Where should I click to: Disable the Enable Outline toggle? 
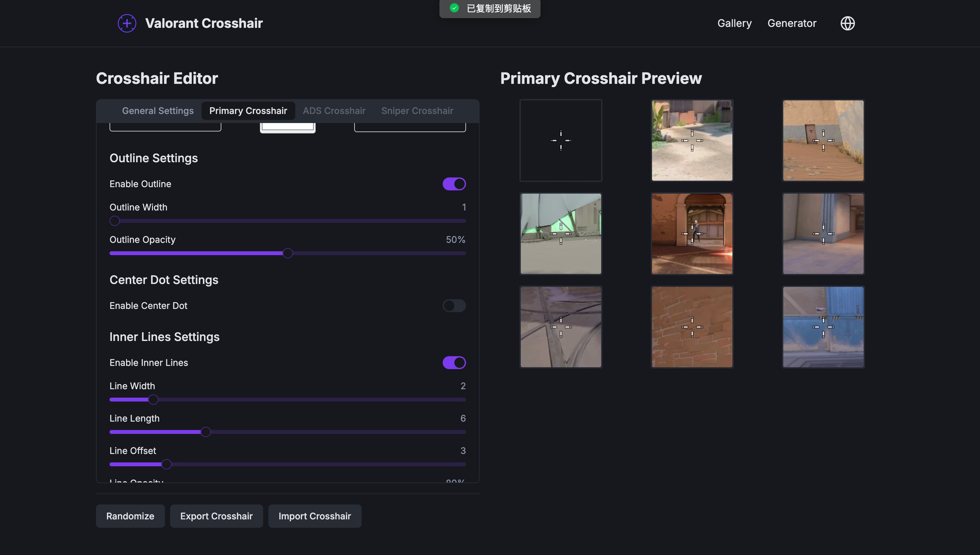(x=454, y=184)
